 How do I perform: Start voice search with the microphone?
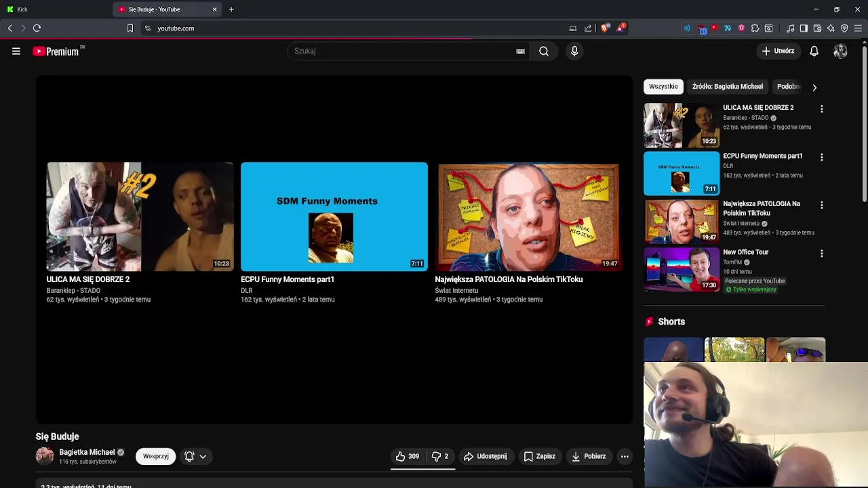tap(574, 51)
